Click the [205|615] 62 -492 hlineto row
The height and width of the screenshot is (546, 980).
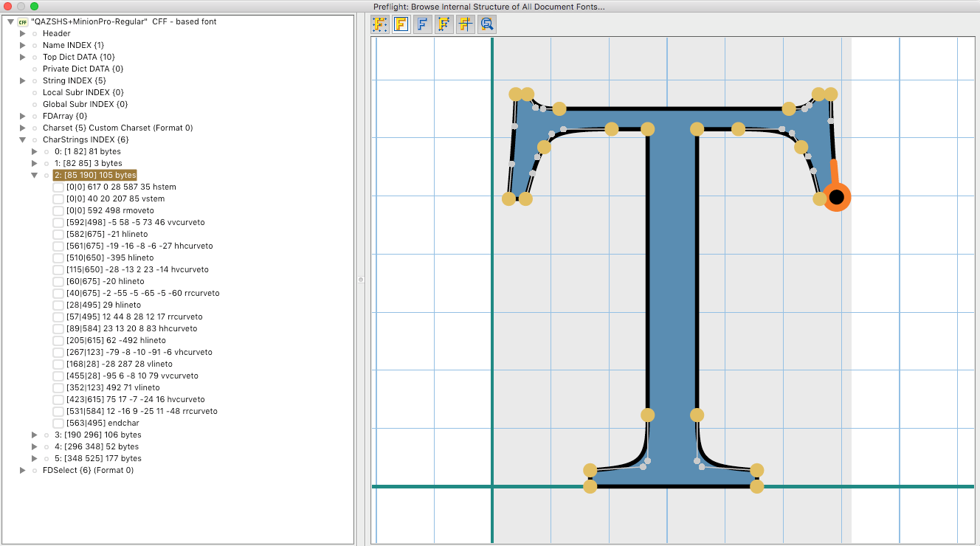point(116,340)
